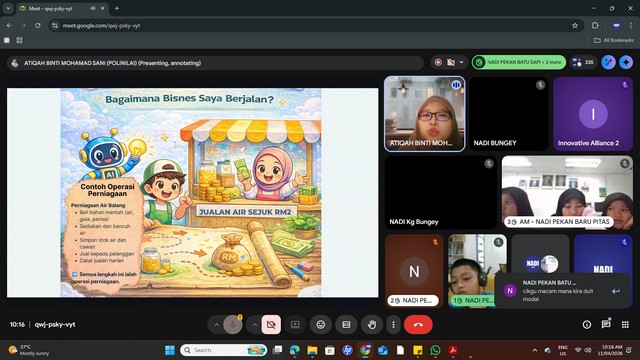Open video settings chevron beside camera button
The image size is (640, 360).
click(255, 325)
